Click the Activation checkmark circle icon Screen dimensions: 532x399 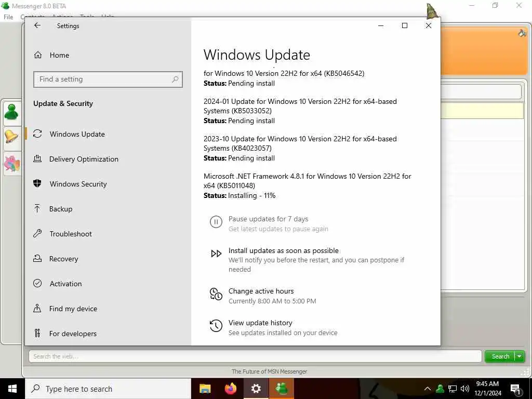click(x=37, y=283)
